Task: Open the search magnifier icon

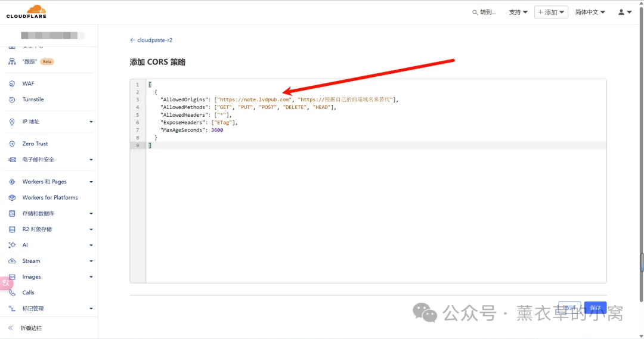Action: (475, 13)
